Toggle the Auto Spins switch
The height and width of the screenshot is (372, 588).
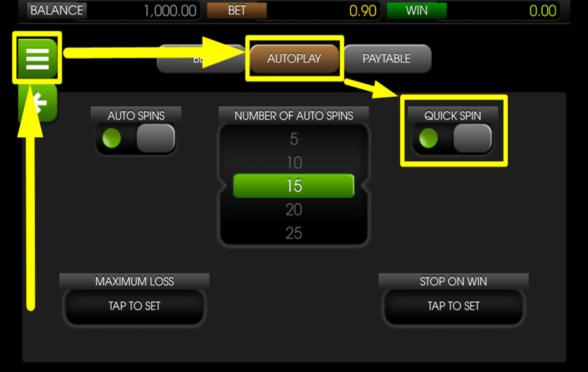coord(136,138)
